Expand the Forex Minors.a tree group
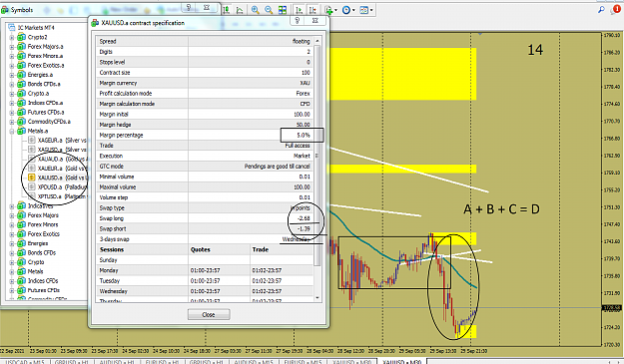Image resolution: width=624 pixels, height=364 pixels. click(x=12, y=56)
